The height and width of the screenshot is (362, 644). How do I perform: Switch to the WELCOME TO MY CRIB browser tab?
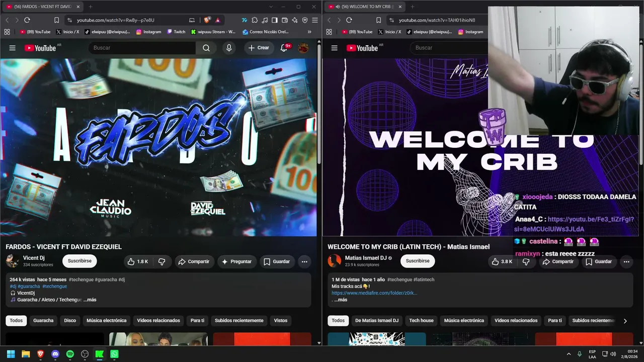(x=365, y=7)
